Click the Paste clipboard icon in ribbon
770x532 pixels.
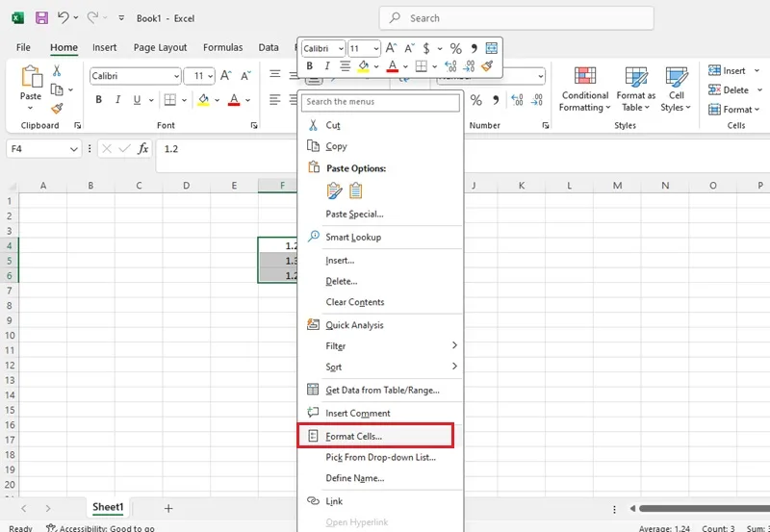pos(31,77)
